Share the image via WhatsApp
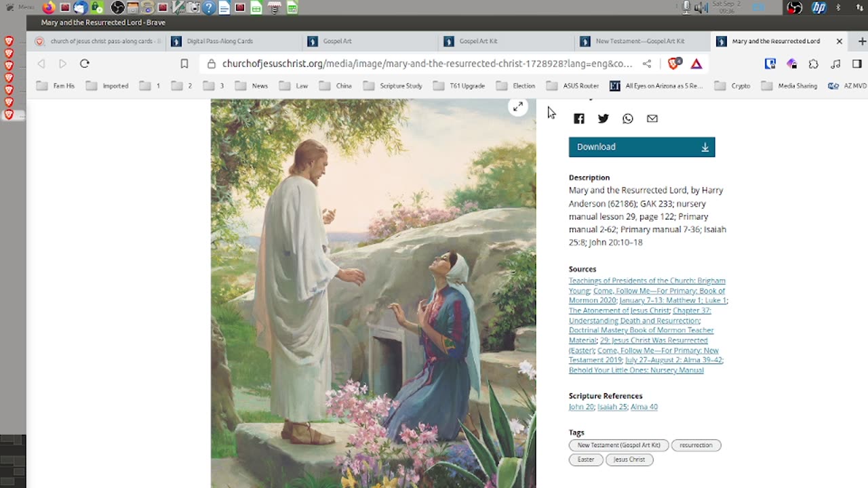The width and height of the screenshot is (868, 488). coord(627,119)
